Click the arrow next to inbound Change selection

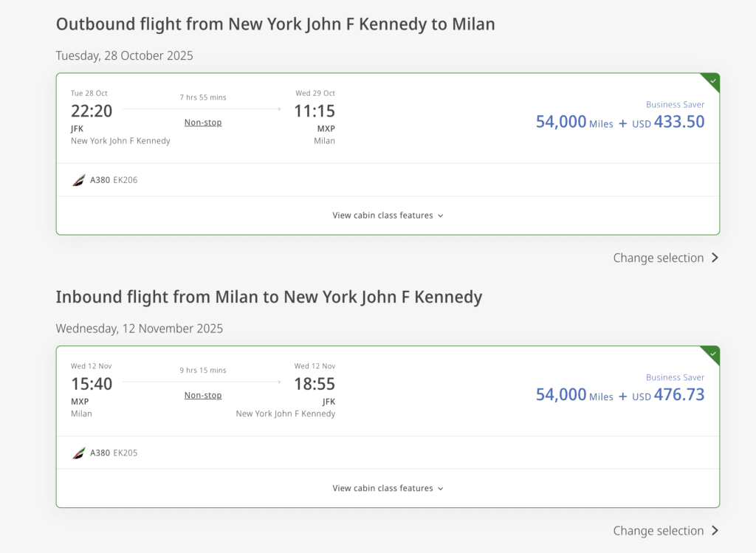point(715,531)
